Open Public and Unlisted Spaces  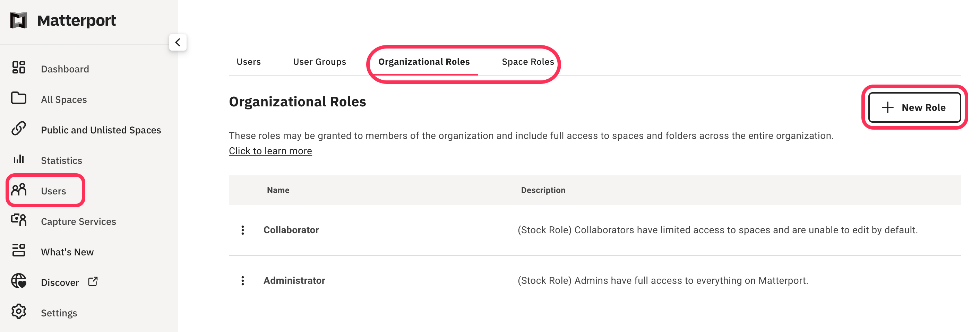[101, 130]
